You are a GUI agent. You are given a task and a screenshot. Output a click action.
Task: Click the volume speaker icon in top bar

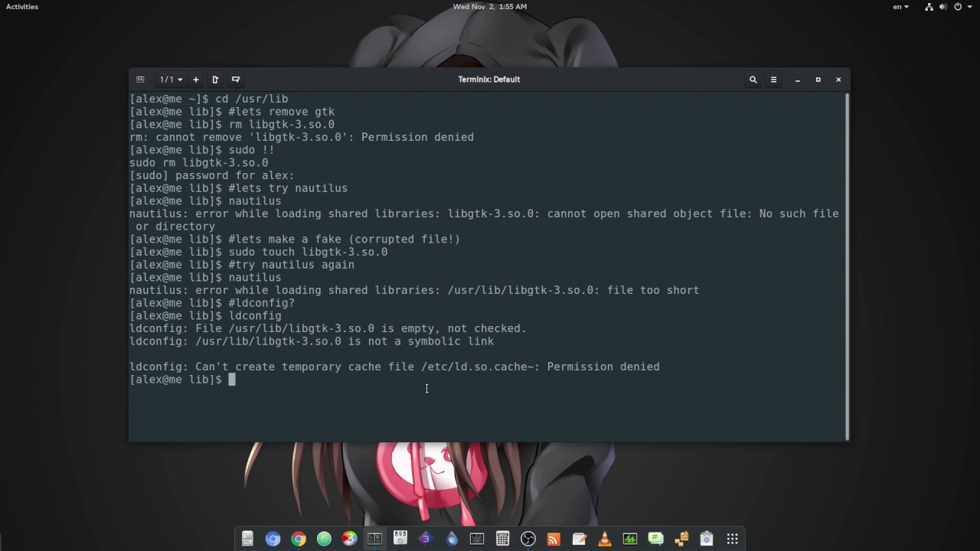[x=944, y=7]
